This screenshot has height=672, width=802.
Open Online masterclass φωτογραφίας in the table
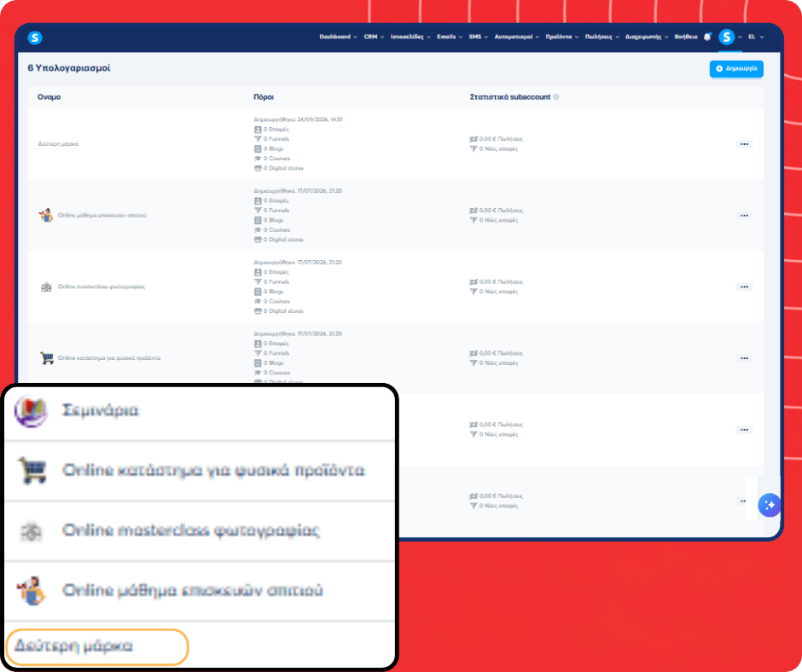tap(102, 287)
